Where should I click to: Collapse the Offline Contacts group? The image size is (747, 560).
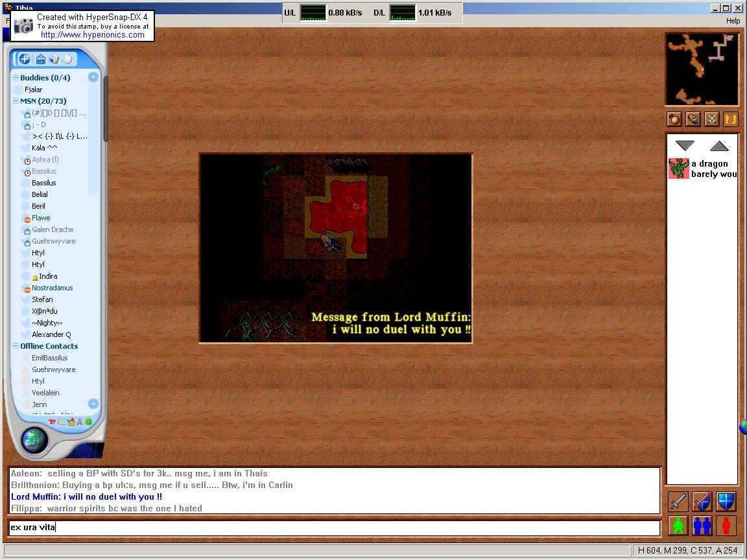[x=16, y=346]
